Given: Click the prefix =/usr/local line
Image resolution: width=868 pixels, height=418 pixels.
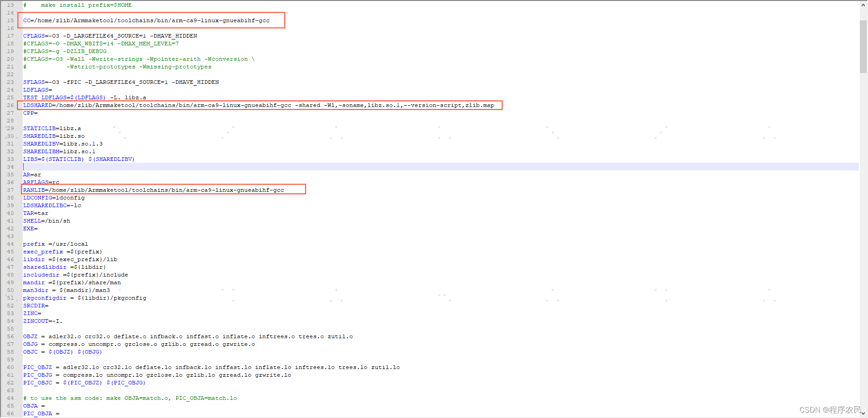Looking at the screenshot, I should (x=56, y=244).
